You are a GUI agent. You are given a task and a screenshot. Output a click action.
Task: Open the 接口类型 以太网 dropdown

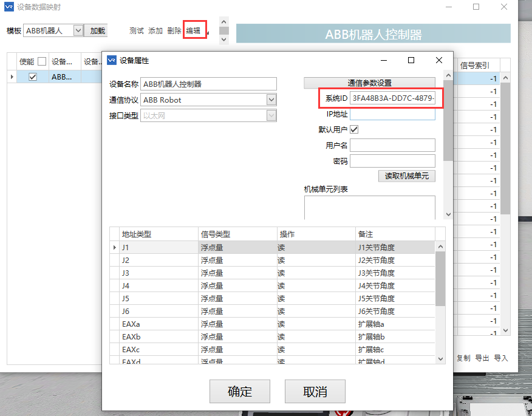(271, 116)
